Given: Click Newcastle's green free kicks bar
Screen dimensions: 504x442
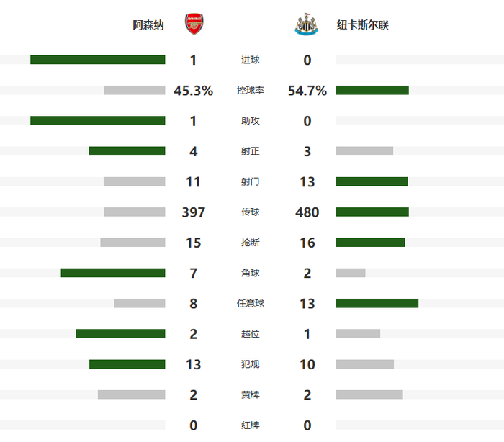Looking at the screenshot, I should [x=377, y=304].
